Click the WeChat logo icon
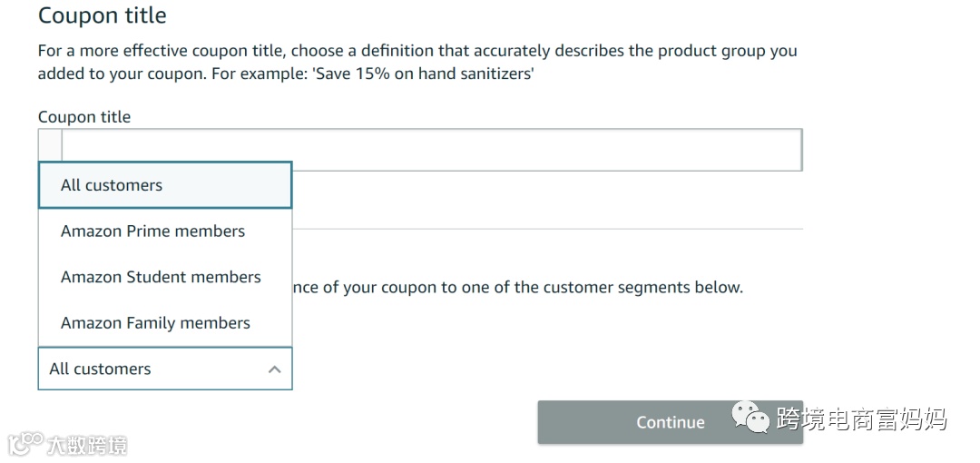The image size is (980, 463). (750, 417)
